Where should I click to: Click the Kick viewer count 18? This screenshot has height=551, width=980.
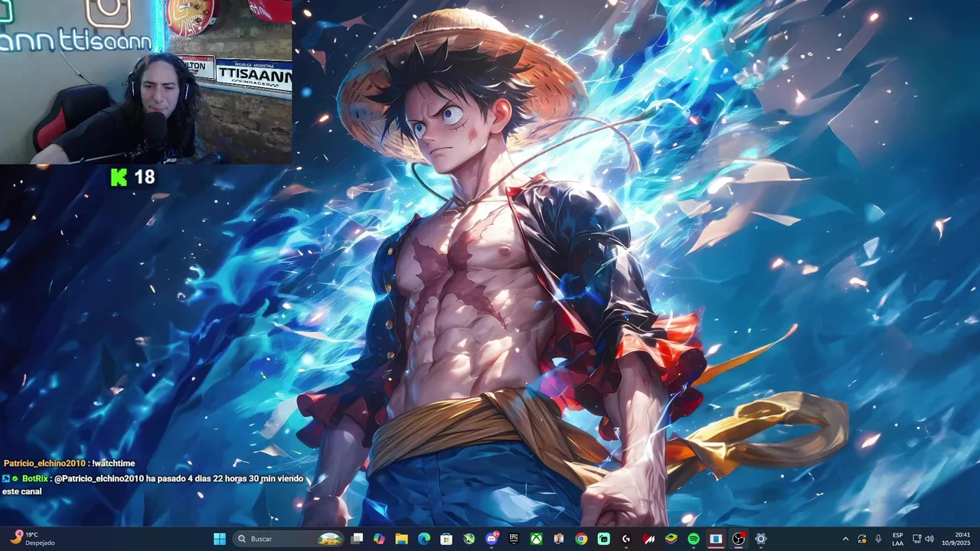tap(144, 178)
